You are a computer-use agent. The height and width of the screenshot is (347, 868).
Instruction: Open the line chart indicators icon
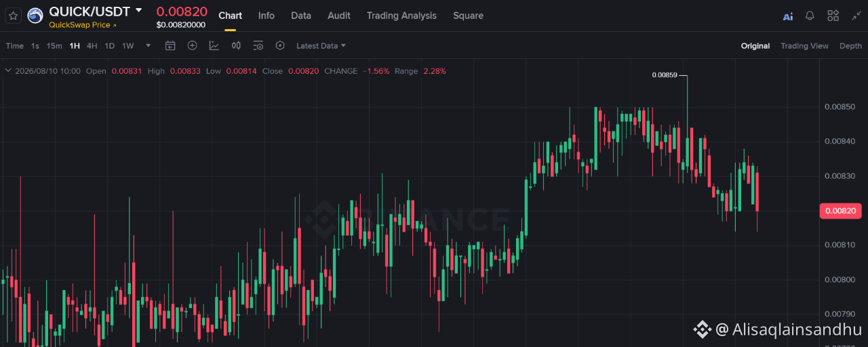tap(214, 45)
